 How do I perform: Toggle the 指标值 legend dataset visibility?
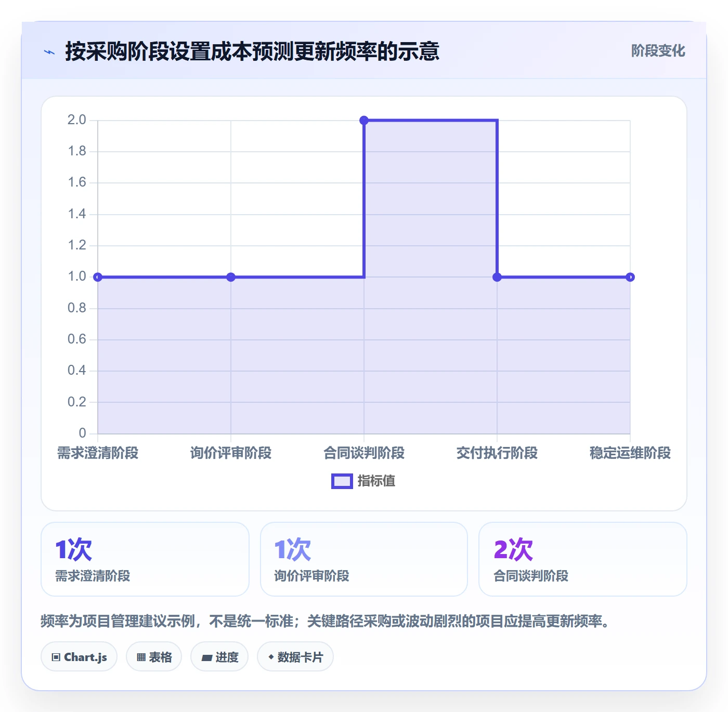(363, 481)
